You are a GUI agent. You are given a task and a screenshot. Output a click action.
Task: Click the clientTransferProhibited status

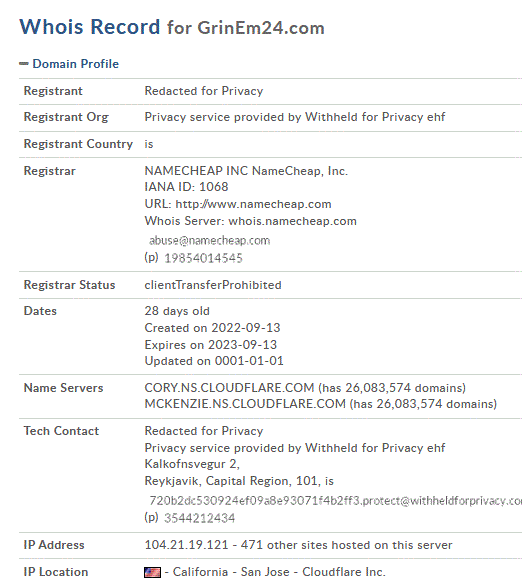click(x=213, y=285)
